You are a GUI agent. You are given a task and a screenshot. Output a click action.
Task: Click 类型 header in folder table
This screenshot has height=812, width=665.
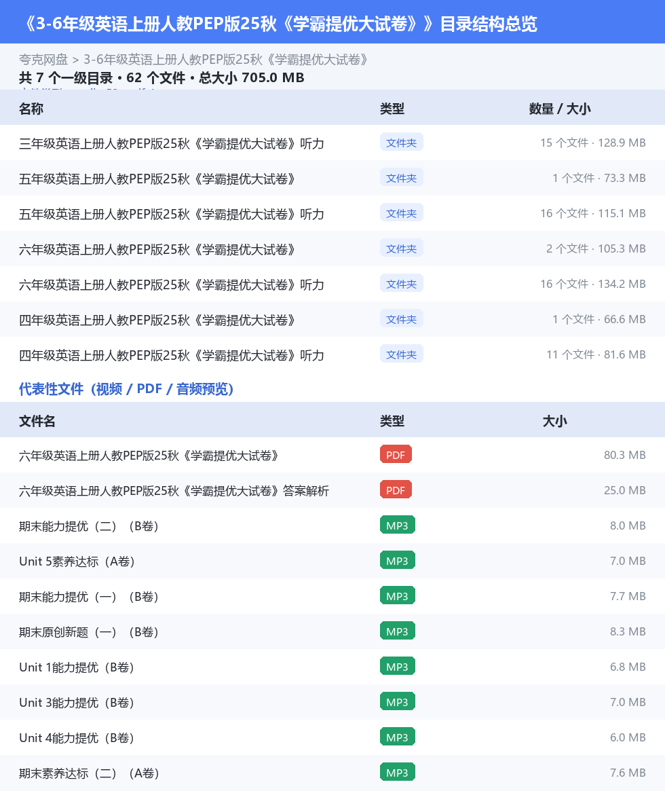tap(392, 109)
